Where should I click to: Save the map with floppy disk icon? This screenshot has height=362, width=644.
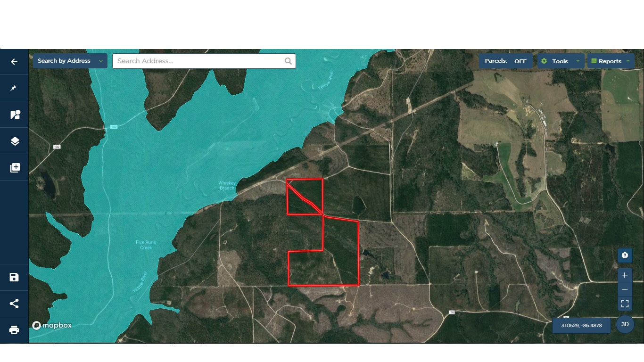(14, 277)
